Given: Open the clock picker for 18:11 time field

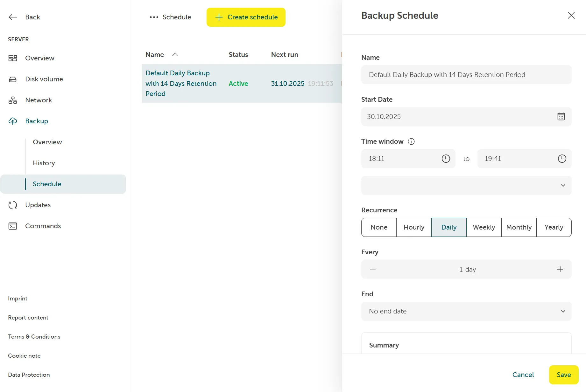Looking at the screenshot, I should tap(446, 159).
